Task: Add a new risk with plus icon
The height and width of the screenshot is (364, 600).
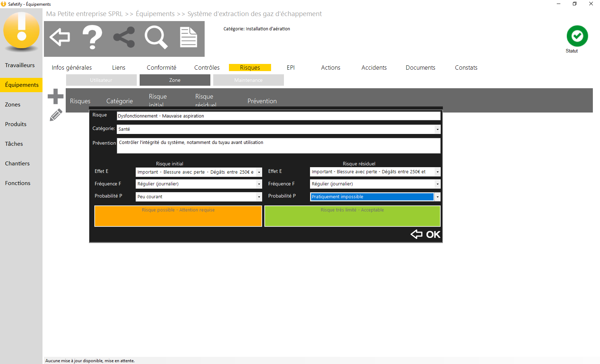Action: click(x=55, y=96)
